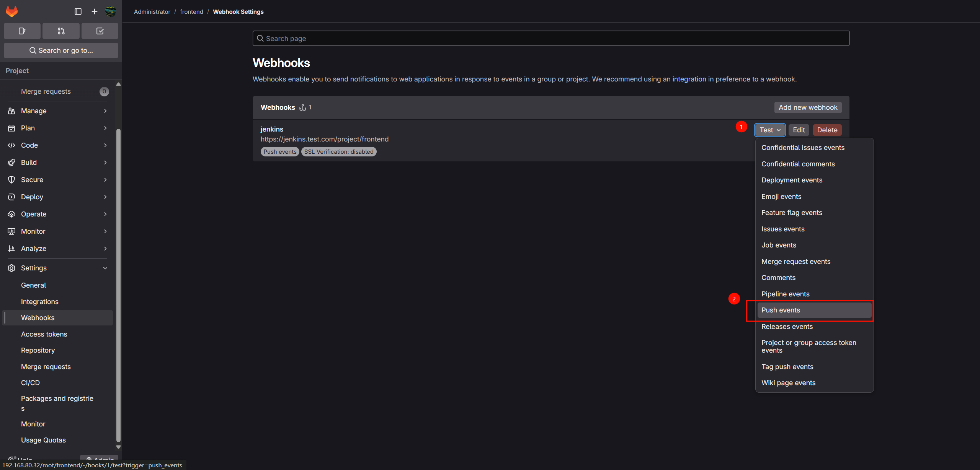Select the Secure shield icon
The image size is (980, 470).
coord(11,179)
